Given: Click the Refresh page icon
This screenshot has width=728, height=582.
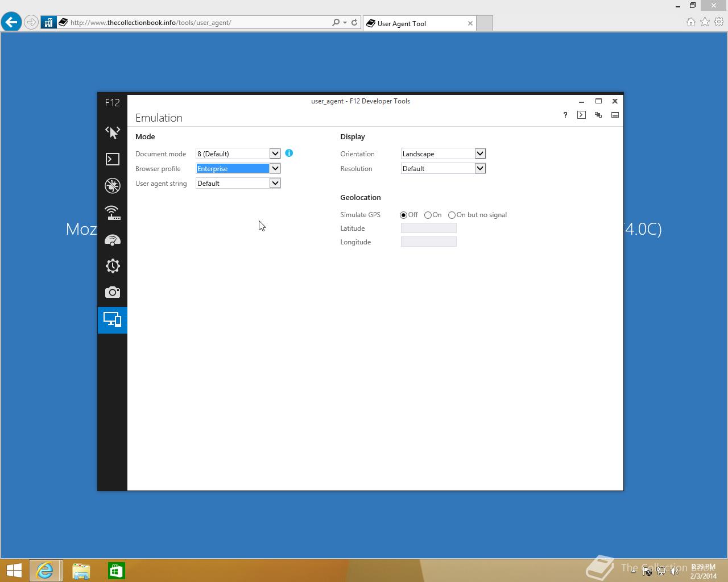Looking at the screenshot, I should [354, 23].
